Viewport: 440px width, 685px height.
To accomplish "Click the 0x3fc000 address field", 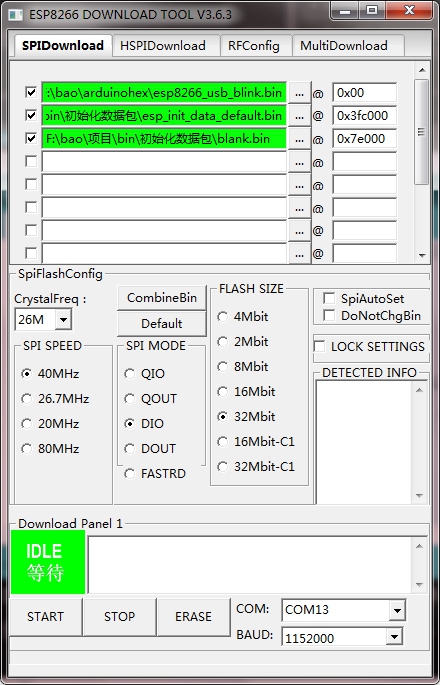I will 364,116.
